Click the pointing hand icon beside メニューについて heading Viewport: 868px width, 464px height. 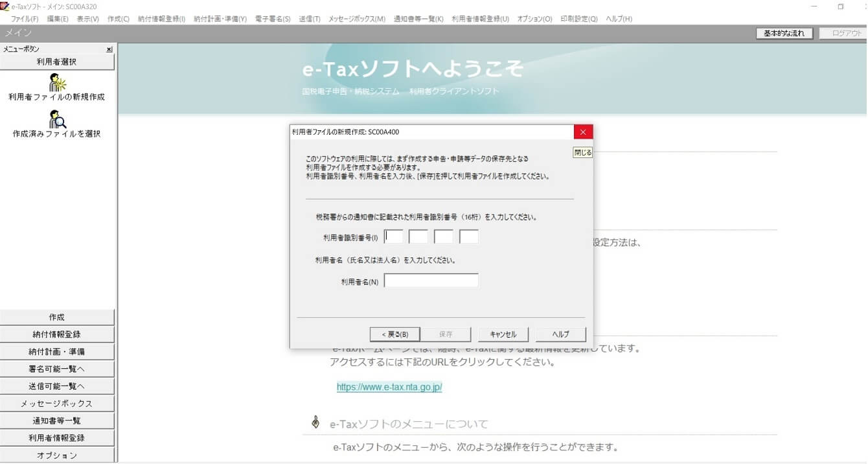tap(315, 423)
